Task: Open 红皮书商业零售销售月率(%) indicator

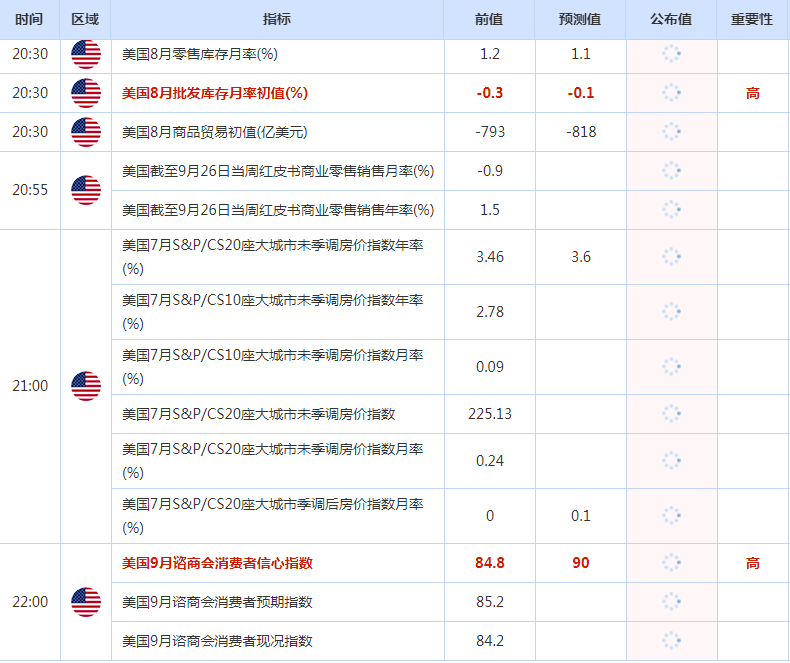Action: pyautogui.click(x=278, y=171)
